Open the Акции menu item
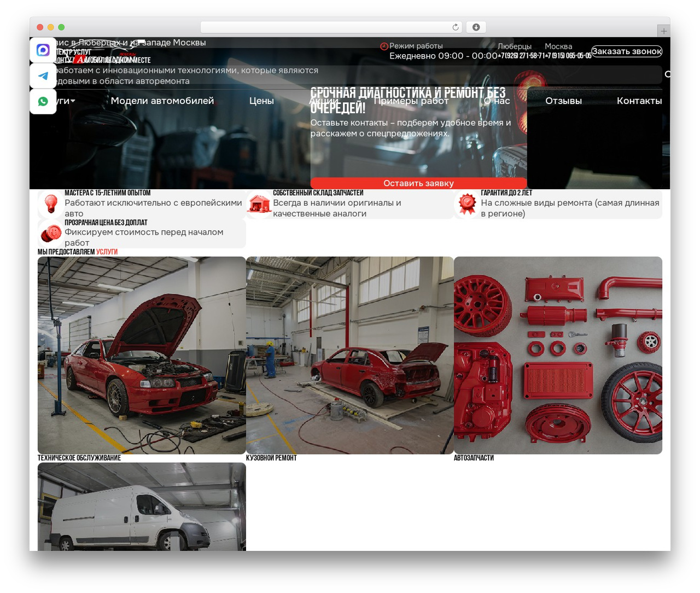700x593 pixels. tap(324, 101)
